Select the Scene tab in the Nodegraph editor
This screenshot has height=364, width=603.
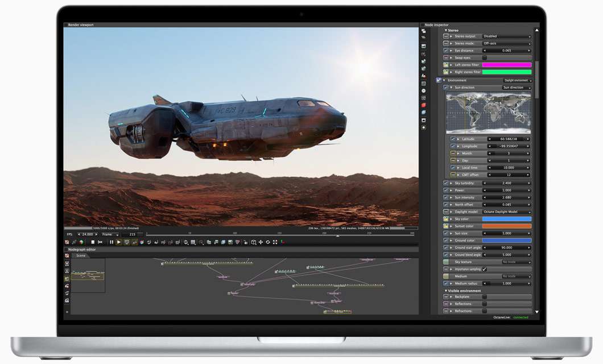pos(80,255)
